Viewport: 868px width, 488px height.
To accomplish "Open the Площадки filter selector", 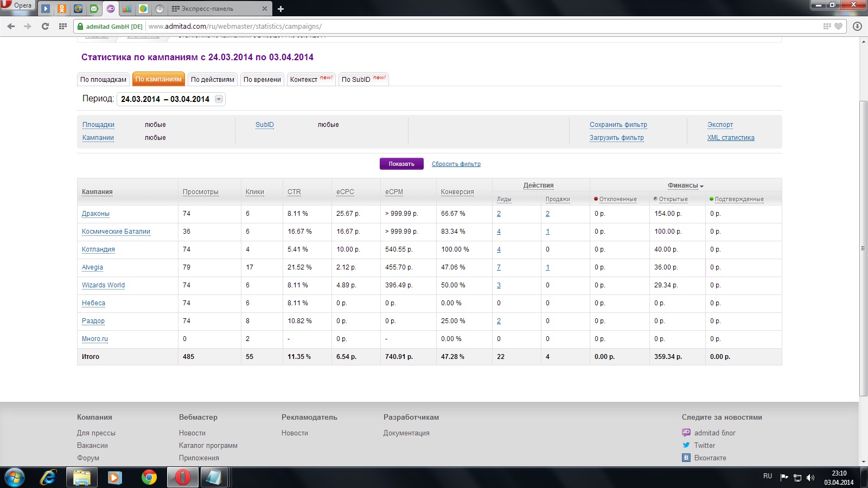I will (98, 125).
